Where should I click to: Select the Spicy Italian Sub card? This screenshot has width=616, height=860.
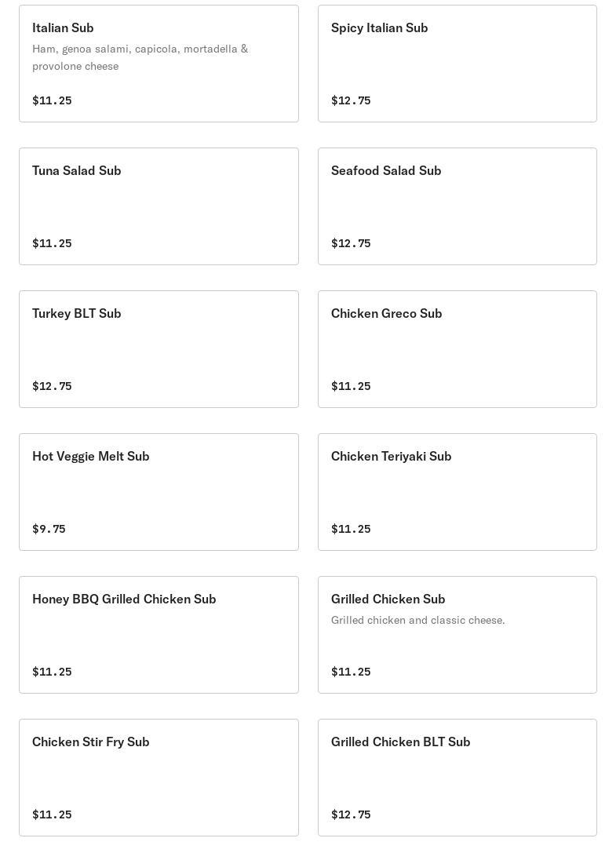457,64
